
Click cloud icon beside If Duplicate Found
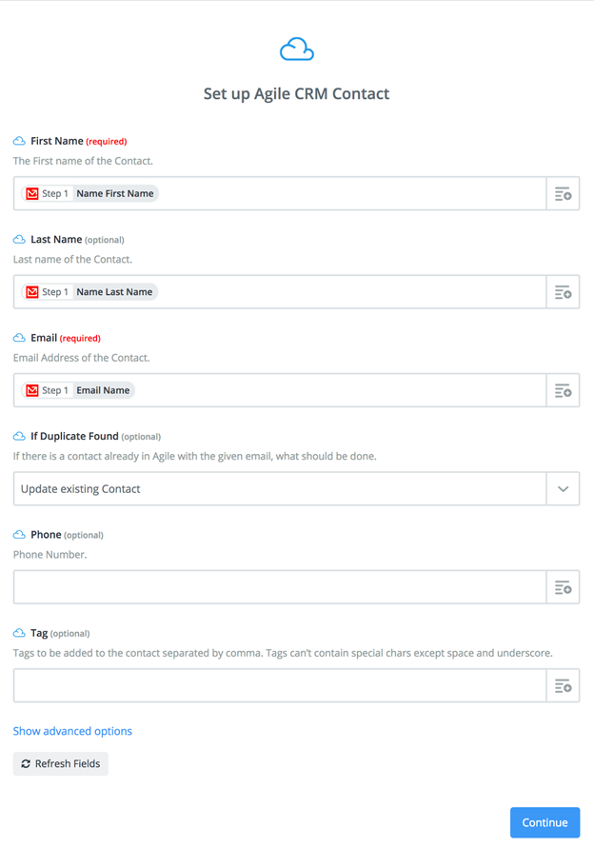(19, 436)
